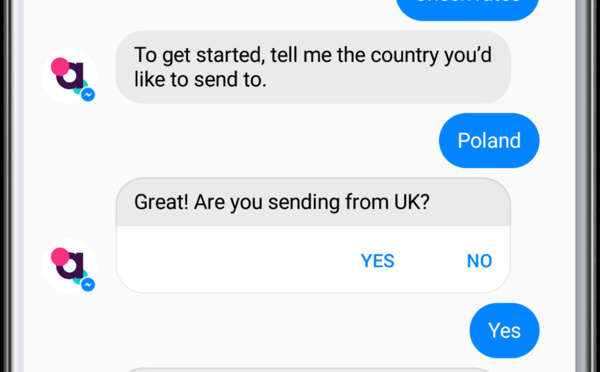Click the white card area left of YES
The image size is (600, 372).
(237, 260)
